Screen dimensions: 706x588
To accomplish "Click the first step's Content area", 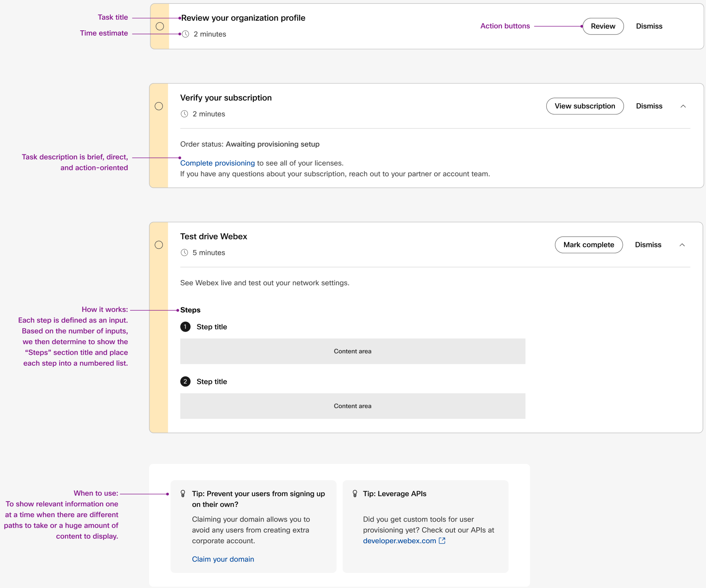I will click(x=353, y=351).
